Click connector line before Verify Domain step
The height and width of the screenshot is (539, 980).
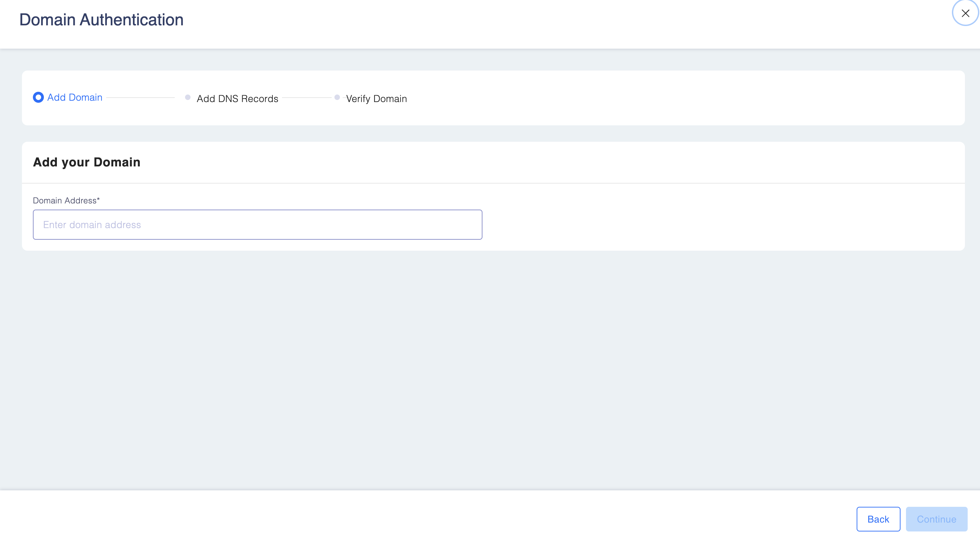tap(306, 98)
